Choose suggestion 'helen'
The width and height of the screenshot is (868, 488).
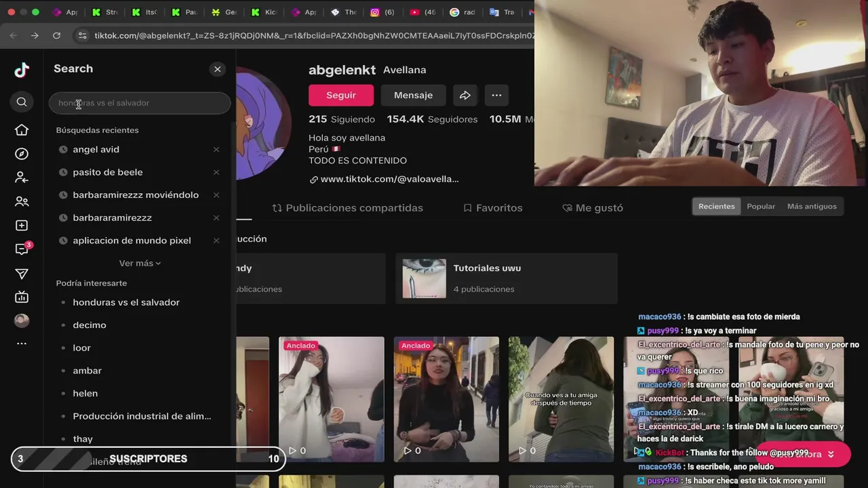(85, 393)
